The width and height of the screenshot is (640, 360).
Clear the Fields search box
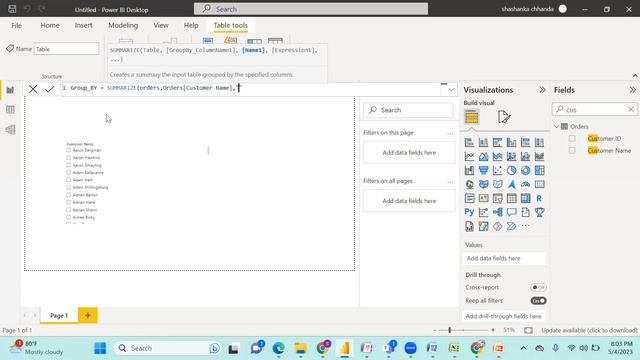pos(631,109)
